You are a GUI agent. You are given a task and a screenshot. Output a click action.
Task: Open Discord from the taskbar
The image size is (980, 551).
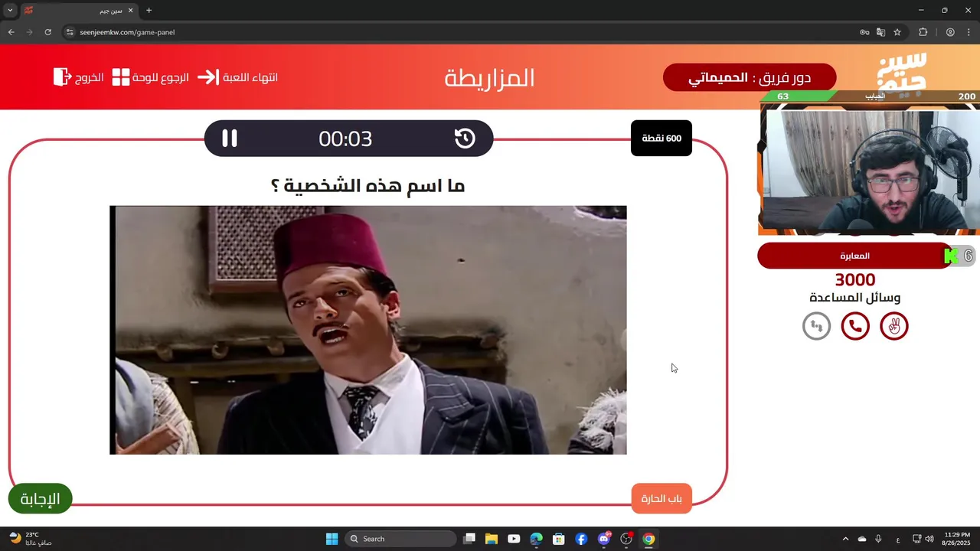tap(604, 539)
